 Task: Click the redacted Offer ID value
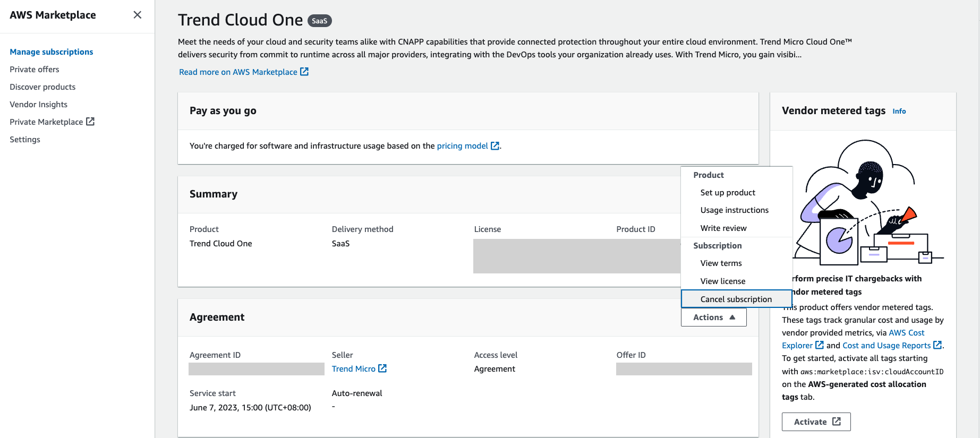tap(684, 369)
